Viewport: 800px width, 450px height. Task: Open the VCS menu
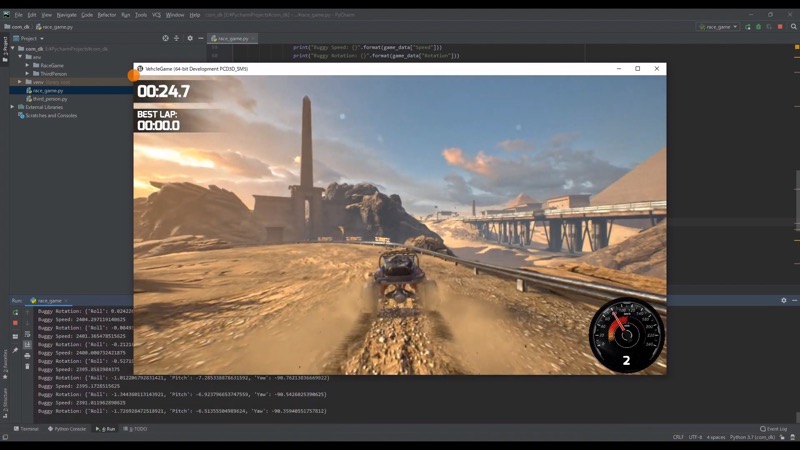click(156, 15)
